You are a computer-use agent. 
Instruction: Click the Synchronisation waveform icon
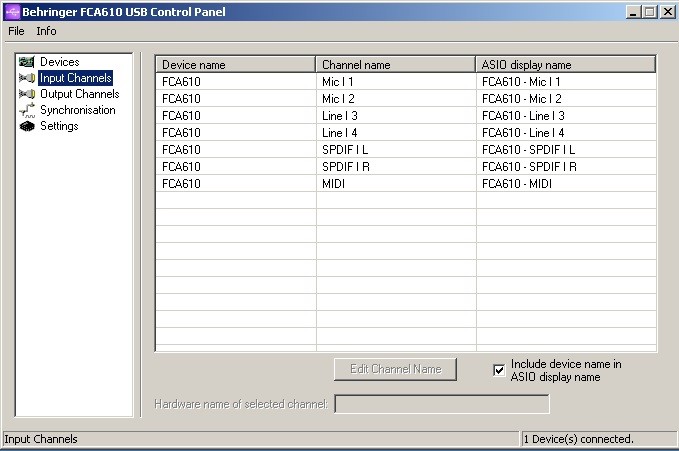[26, 110]
